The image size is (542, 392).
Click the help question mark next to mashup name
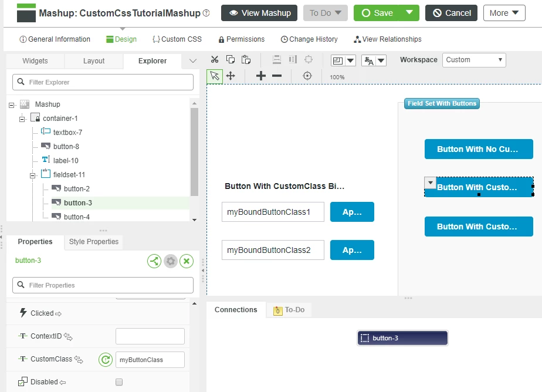pos(206,13)
